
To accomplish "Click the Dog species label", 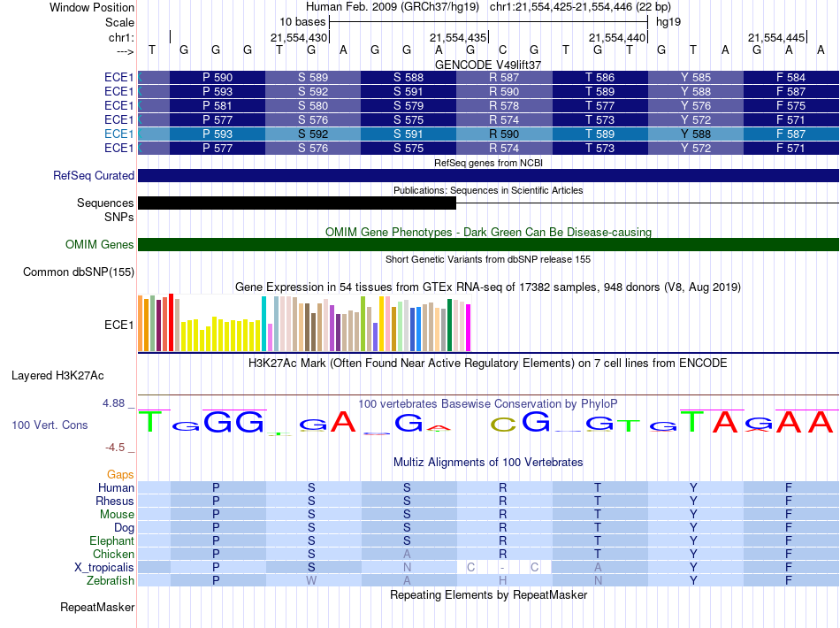I will point(124,528).
